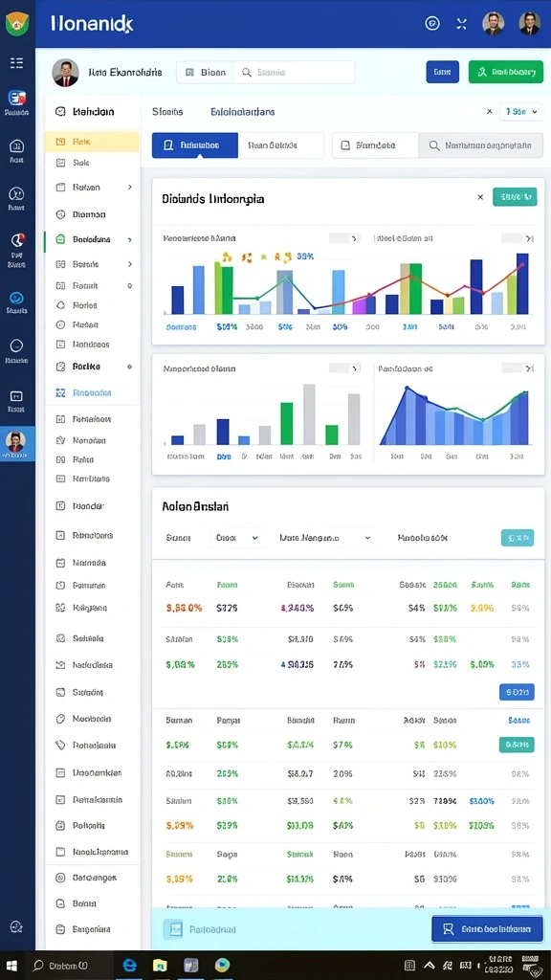Open the dropdown at the top right of the content area

[x=521, y=112]
